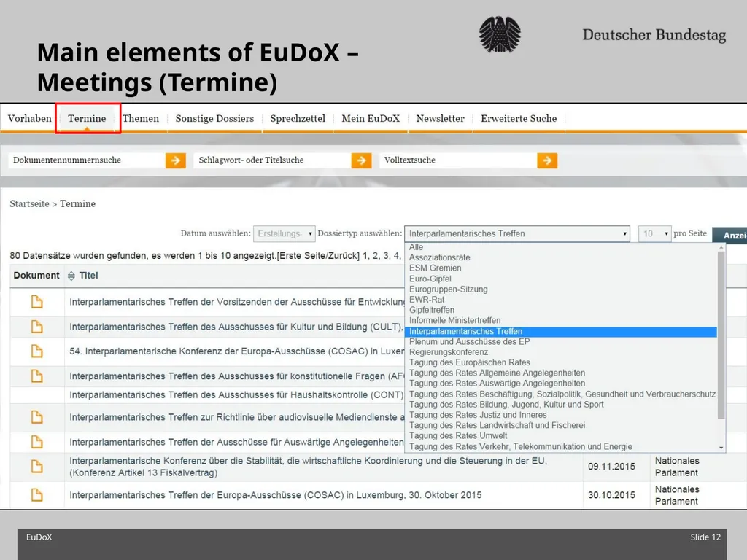This screenshot has height=560, width=747.
Task: Select Tagung des Rates Auswärtige Angelegenheiten option
Action: point(561,384)
